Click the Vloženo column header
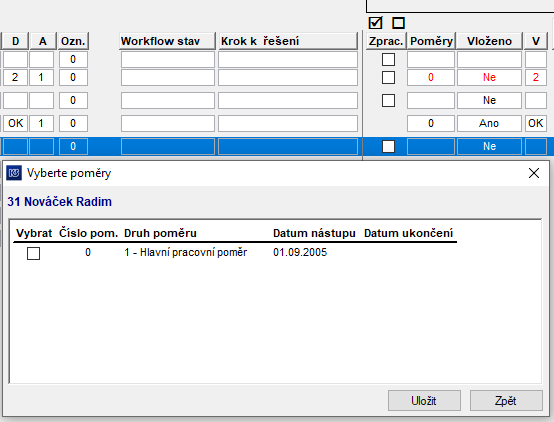554x422 pixels. point(489,41)
